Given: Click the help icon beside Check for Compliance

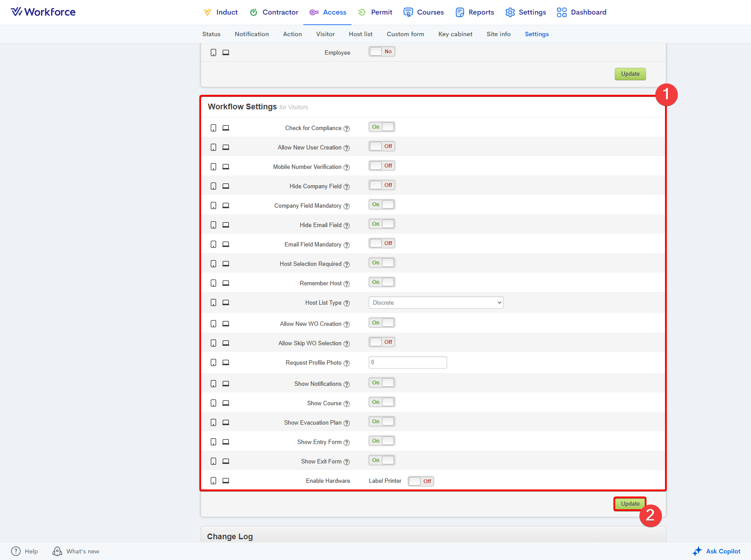Looking at the screenshot, I should click(347, 129).
